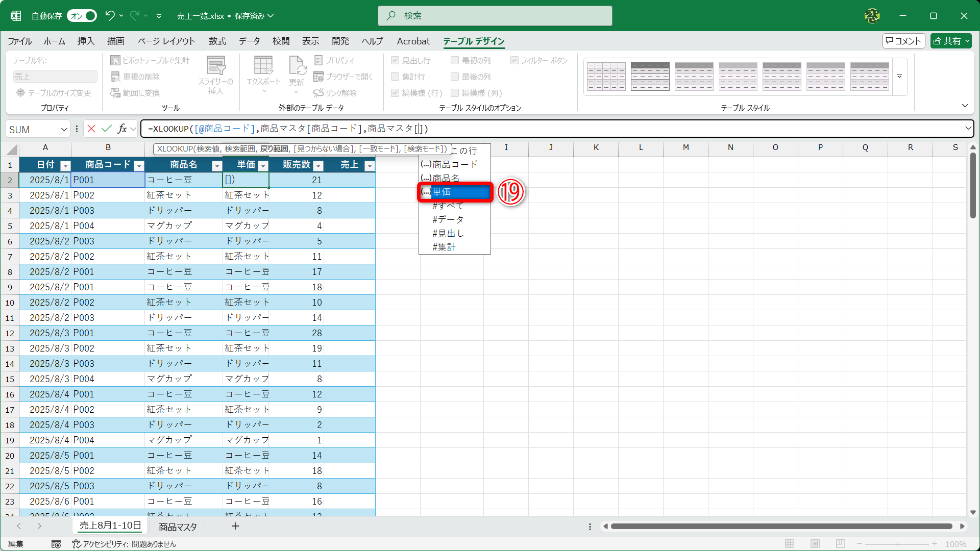This screenshot has height=551, width=980.
Task: Toggle the 最初の列 checkbox
Action: pos(455,60)
